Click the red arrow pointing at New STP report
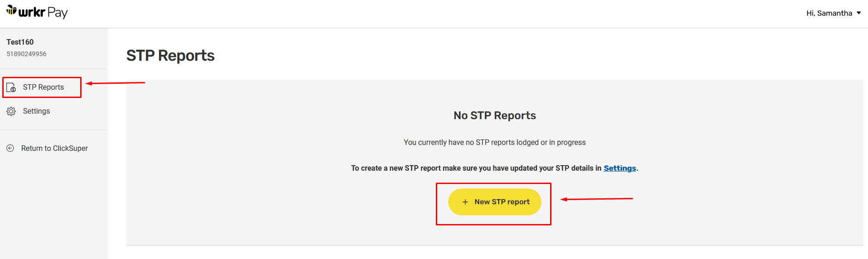Screen dimensions: 868x259 pos(597,199)
